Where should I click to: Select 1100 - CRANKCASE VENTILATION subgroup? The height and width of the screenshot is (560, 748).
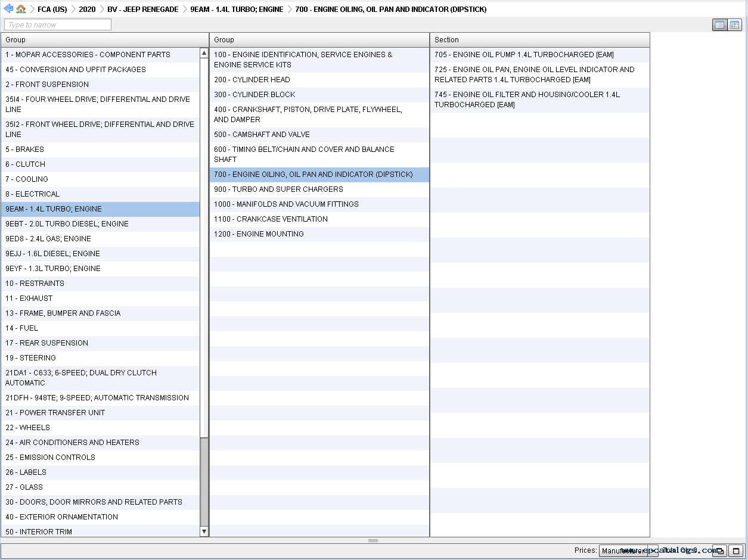tap(319, 219)
